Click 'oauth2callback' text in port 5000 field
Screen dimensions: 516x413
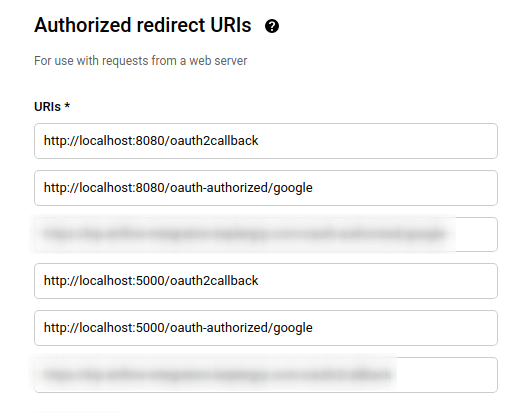tap(214, 281)
